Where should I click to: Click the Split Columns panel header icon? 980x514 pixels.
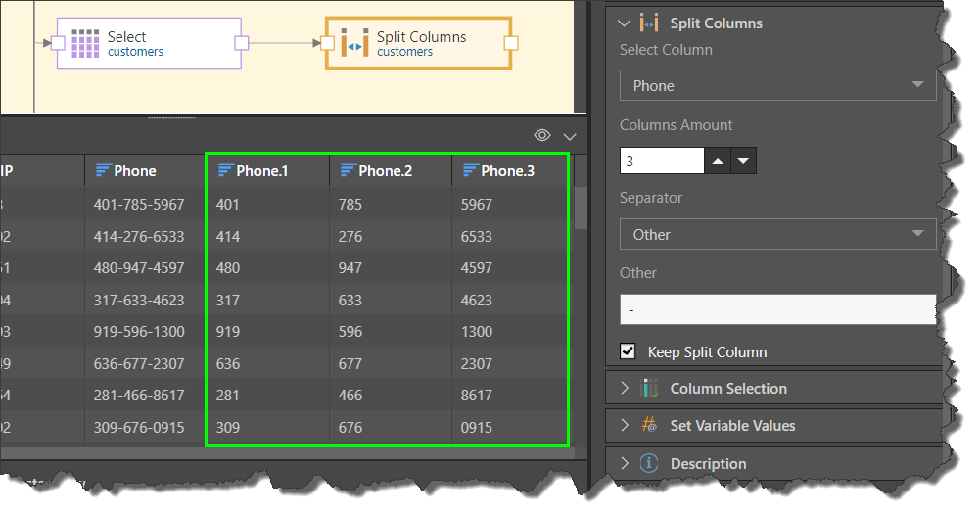tap(648, 23)
